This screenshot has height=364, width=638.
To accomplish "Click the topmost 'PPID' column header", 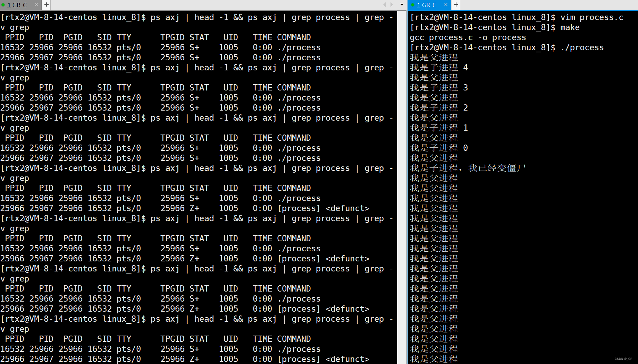I will tap(15, 37).
